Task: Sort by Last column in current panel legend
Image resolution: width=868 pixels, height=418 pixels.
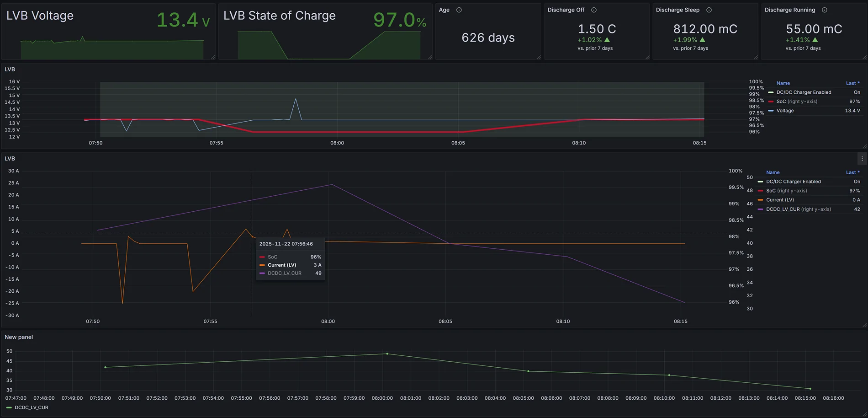Action: coord(852,172)
